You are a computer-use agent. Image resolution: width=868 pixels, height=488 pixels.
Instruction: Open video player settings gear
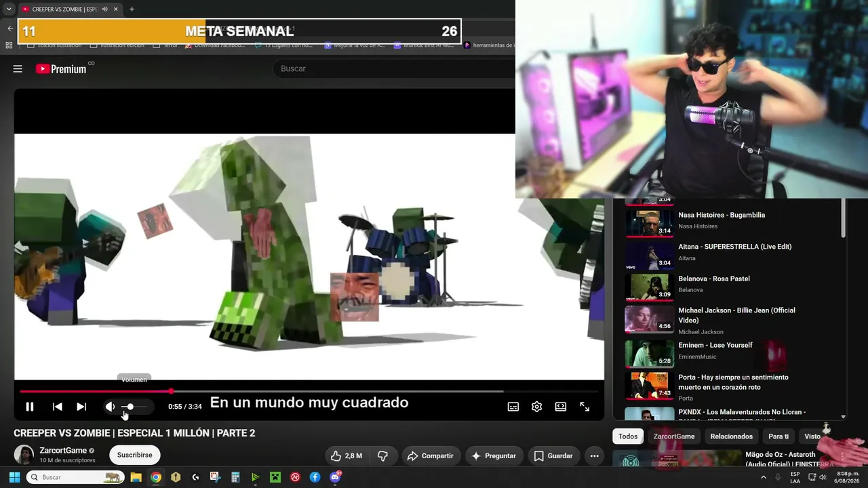coord(536,407)
